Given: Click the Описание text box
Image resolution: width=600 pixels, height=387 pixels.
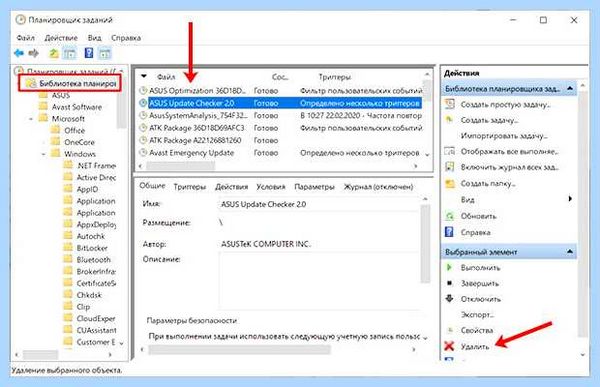Looking at the screenshot, I should (318, 280).
